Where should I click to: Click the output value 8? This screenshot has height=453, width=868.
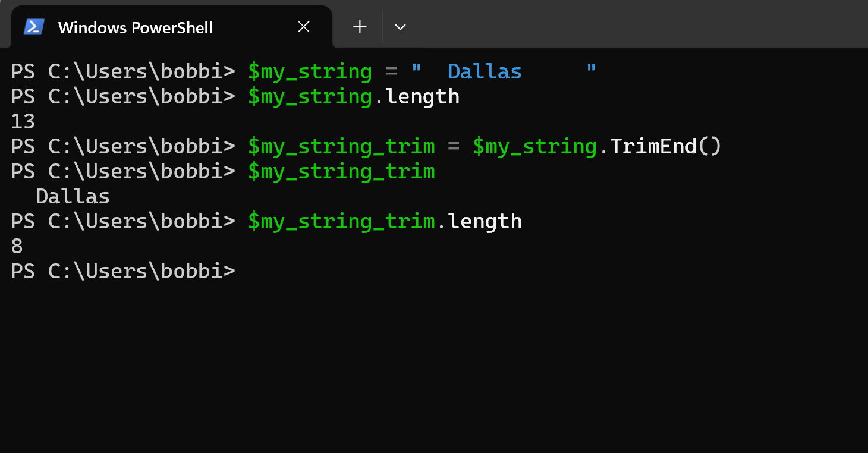[16, 246]
